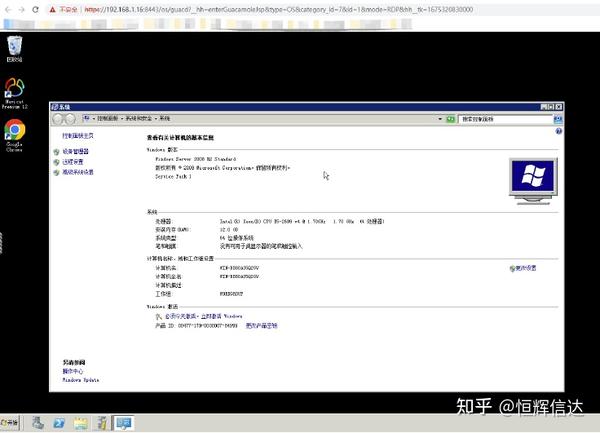Viewport: 600px width, 433px height.
Task: Click the installed memory 12.0 GB value
Action: pyautogui.click(x=229, y=230)
